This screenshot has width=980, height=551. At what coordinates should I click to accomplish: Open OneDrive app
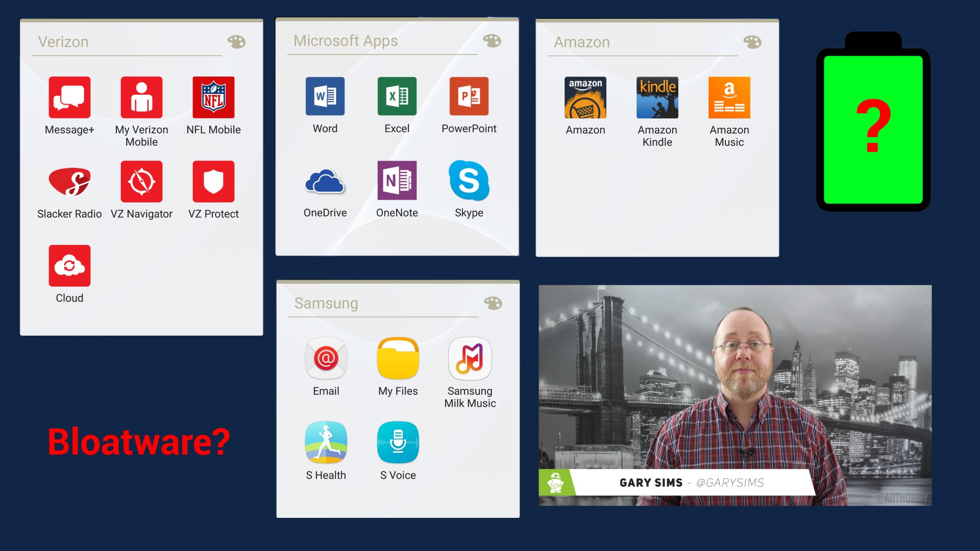tap(325, 181)
